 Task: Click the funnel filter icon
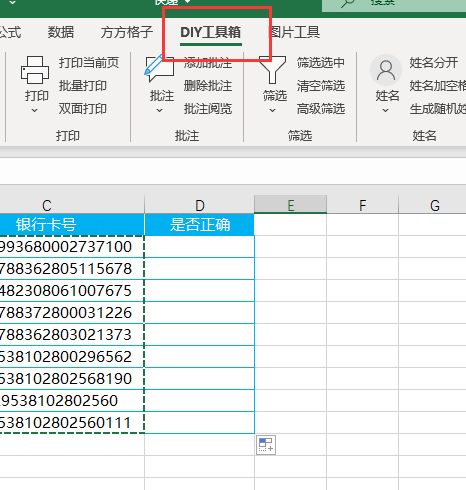(x=272, y=70)
